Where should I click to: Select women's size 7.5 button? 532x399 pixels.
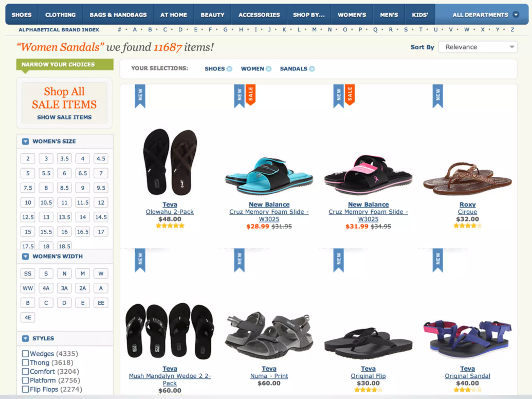[28, 188]
